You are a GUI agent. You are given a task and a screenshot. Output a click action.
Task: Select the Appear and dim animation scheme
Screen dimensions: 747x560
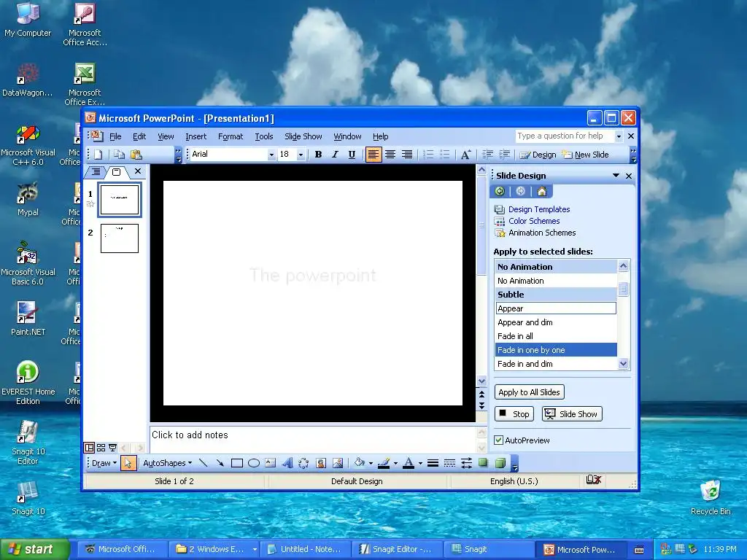click(x=556, y=322)
